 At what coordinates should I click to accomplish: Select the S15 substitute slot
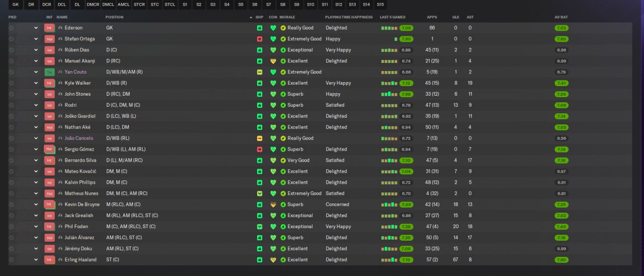(x=380, y=5)
